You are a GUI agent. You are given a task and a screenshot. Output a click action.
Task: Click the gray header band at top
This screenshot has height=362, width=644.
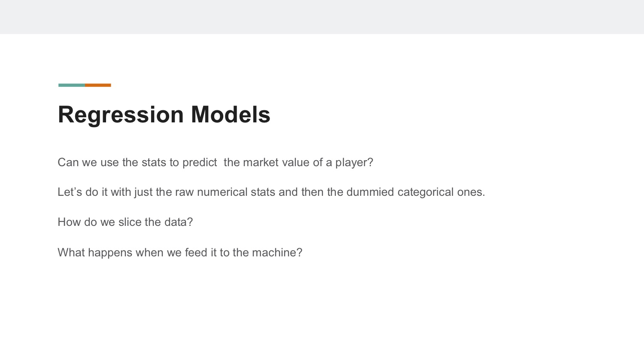coord(322,17)
